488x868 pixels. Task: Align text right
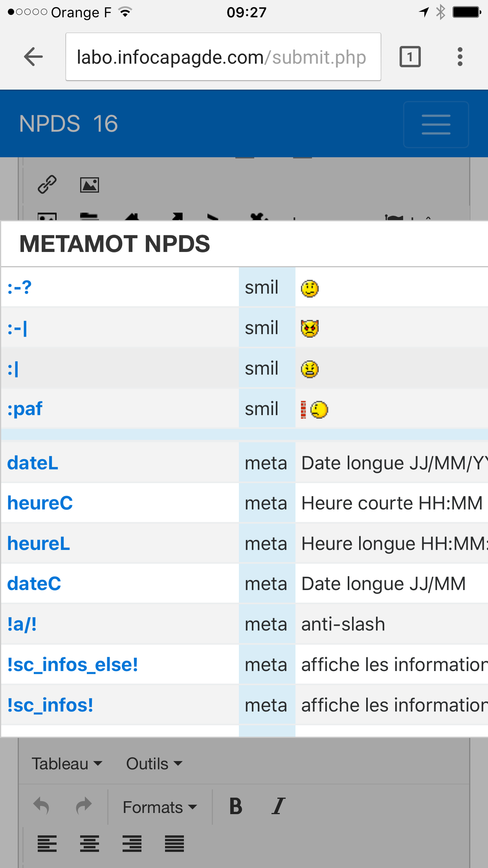[132, 844]
